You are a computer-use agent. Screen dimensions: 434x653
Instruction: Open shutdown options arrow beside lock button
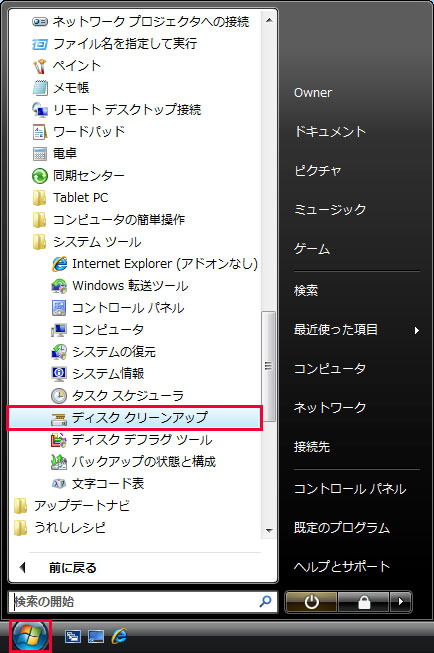[401, 602]
